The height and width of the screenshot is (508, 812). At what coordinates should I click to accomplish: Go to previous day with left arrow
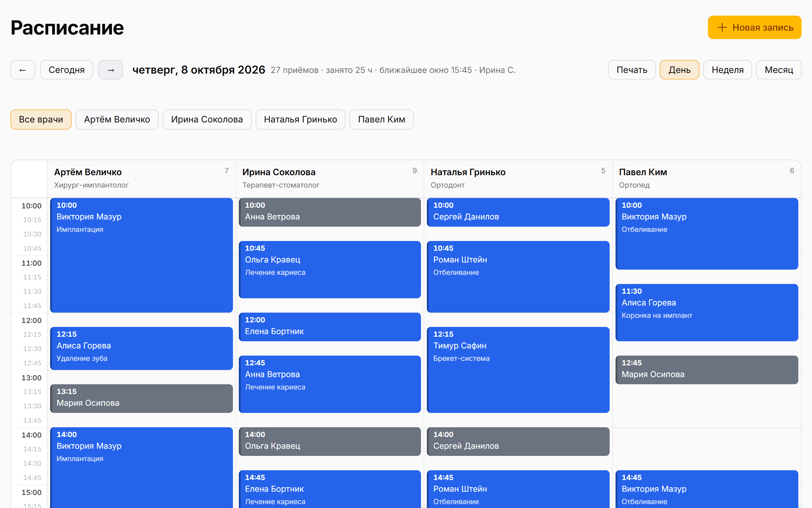tap(22, 70)
